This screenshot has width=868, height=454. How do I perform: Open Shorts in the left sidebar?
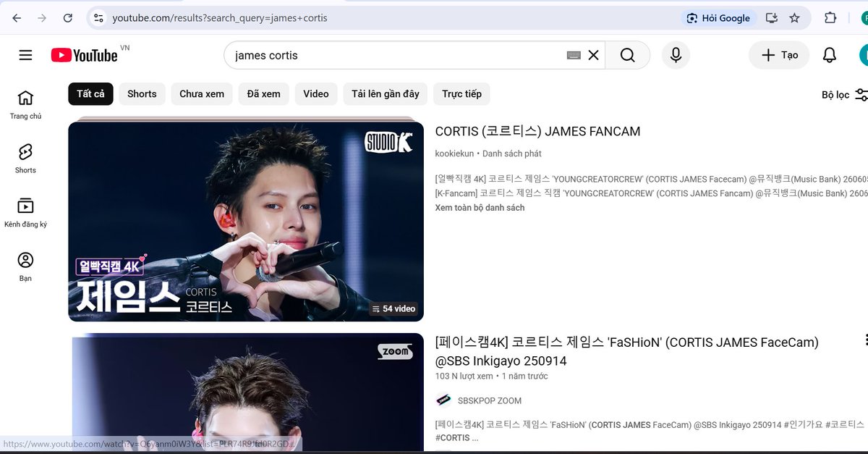[26, 159]
